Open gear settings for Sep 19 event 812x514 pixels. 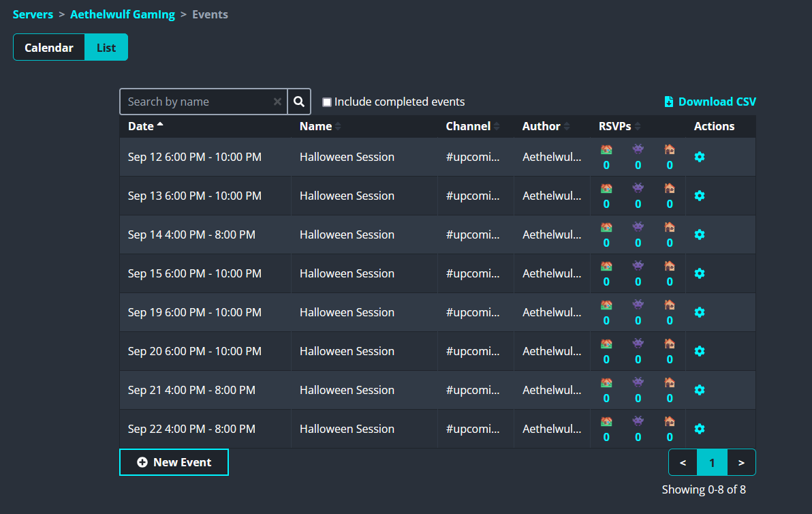point(699,312)
